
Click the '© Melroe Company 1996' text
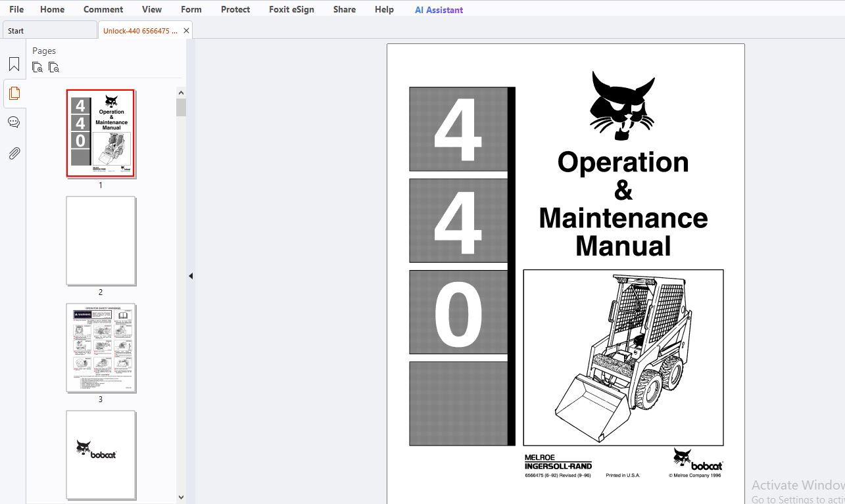695,475
